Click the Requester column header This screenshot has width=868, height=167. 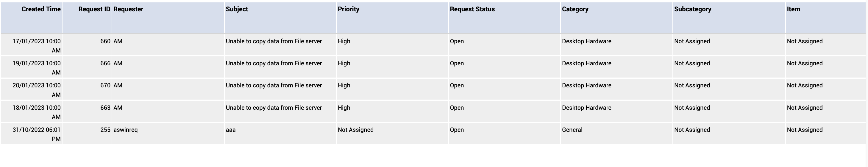[x=128, y=9]
